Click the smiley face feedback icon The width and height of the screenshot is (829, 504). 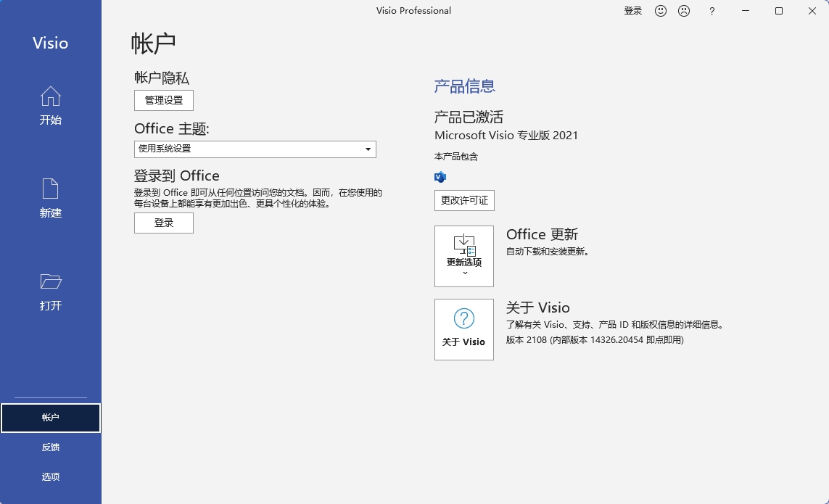(661, 11)
